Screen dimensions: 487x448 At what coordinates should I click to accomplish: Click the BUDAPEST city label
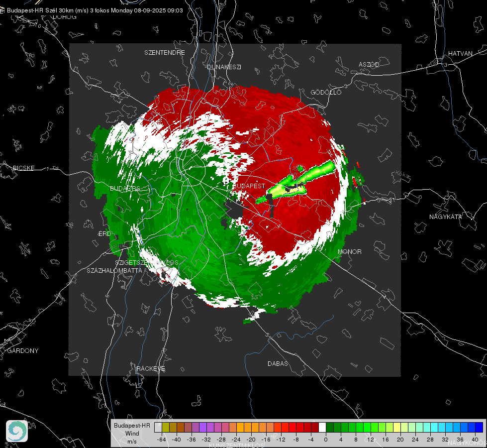point(249,186)
